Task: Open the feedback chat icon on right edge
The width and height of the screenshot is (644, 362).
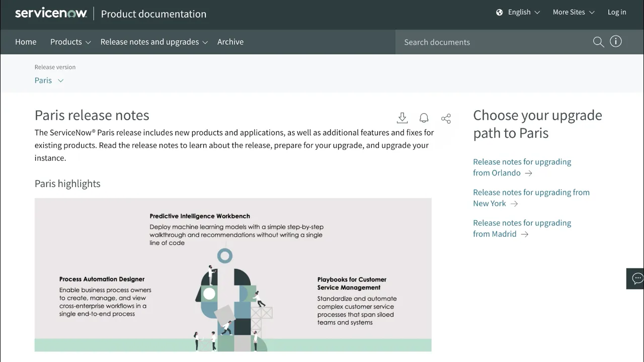Action: (x=636, y=278)
